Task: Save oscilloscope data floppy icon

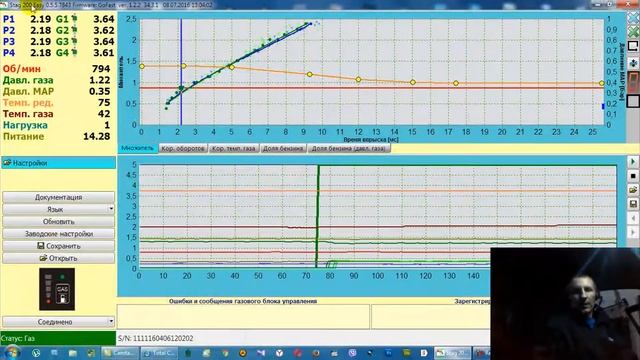Action: (633, 204)
